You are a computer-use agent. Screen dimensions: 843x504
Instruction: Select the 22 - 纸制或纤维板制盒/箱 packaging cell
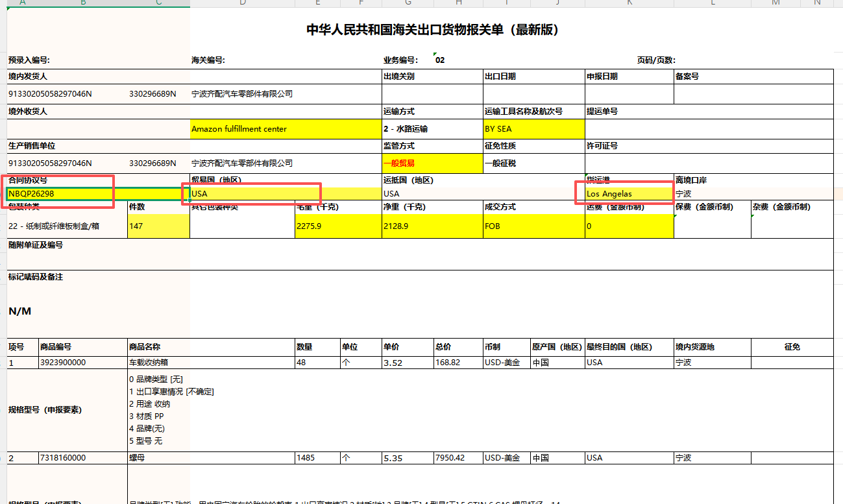point(54,226)
